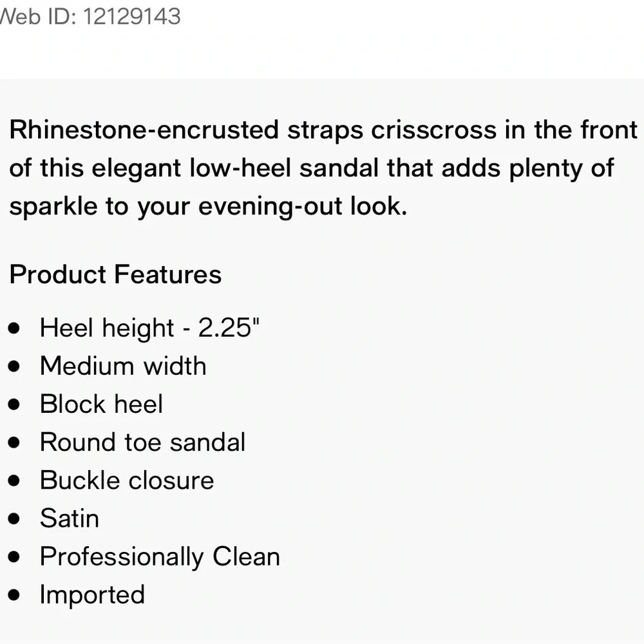644x644 pixels.
Task: Click the "evening-out look" phrase
Action: (303, 207)
